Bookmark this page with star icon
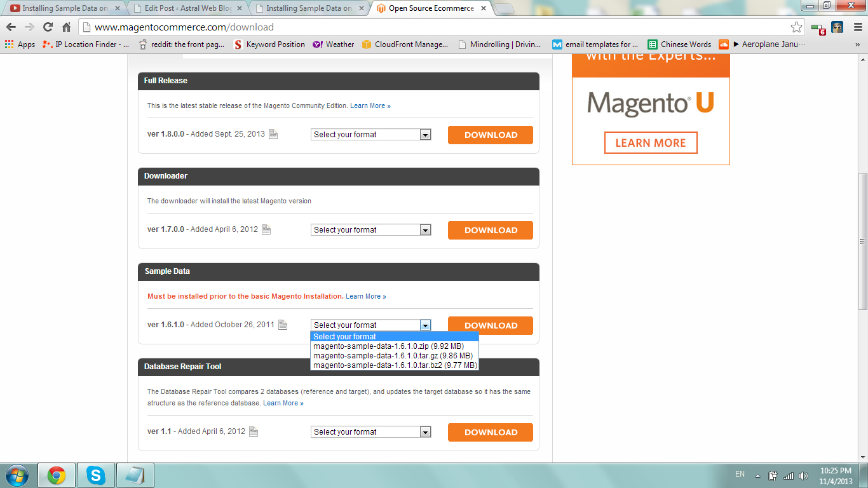Image resolution: width=868 pixels, height=488 pixels. (x=796, y=27)
